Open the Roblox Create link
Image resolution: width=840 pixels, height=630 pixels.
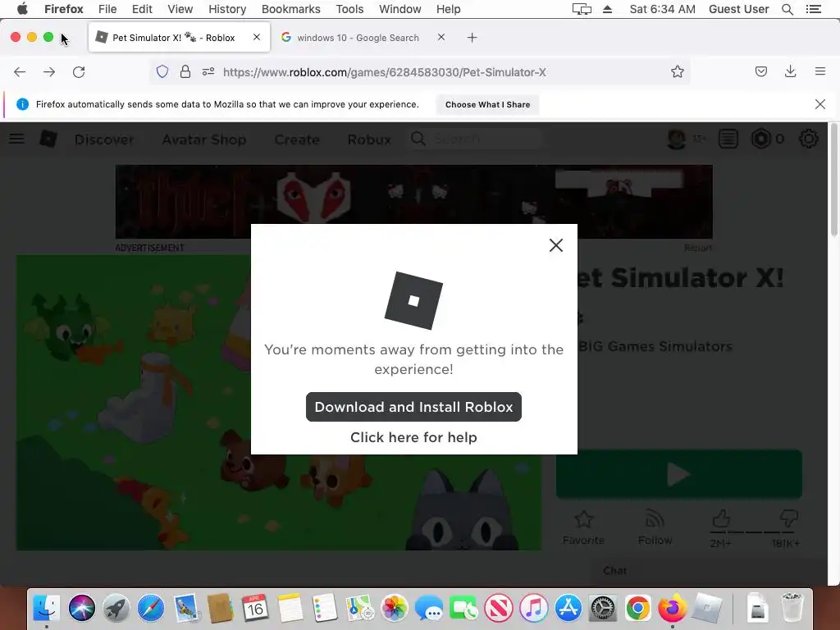point(297,139)
